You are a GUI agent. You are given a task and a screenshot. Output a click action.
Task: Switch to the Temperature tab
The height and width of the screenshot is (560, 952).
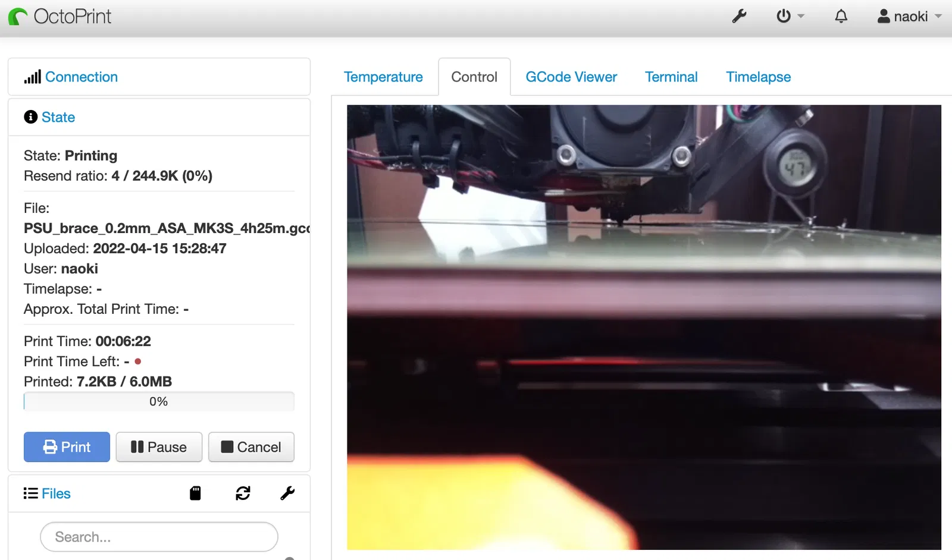pos(383,77)
